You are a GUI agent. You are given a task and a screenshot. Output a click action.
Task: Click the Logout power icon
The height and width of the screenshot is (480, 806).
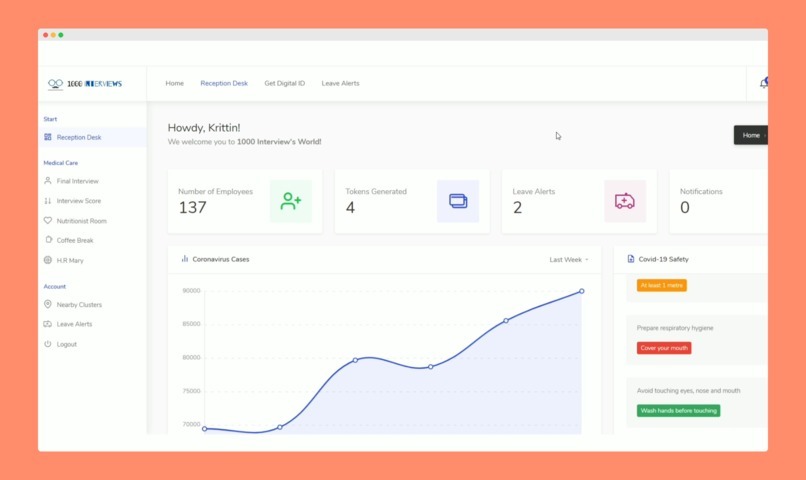point(48,344)
